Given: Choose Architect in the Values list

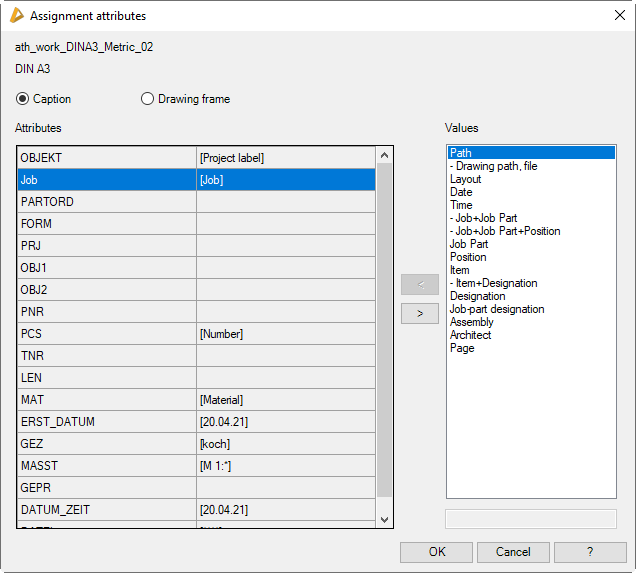Looking at the screenshot, I should 470,335.
